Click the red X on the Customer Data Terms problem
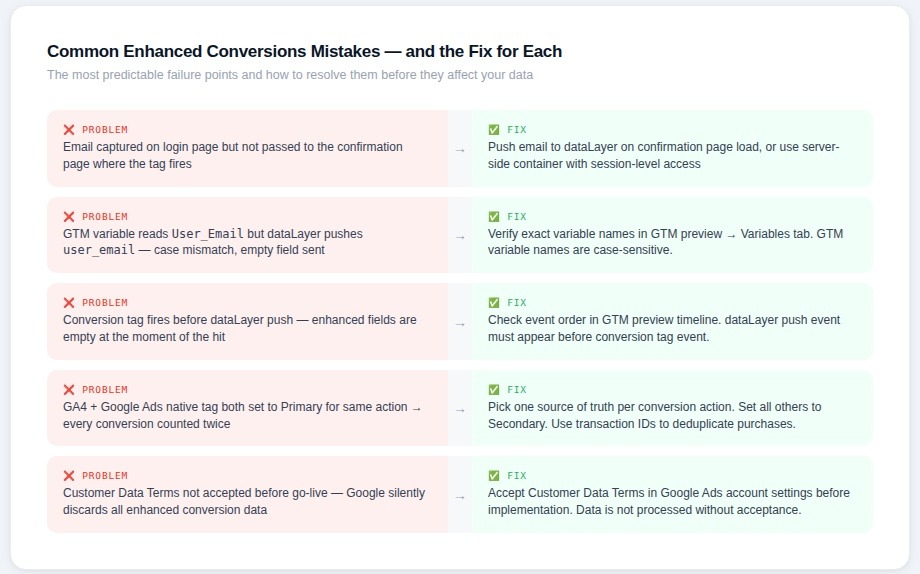The height and width of the screenshot is (574, 920). point(69,476)
